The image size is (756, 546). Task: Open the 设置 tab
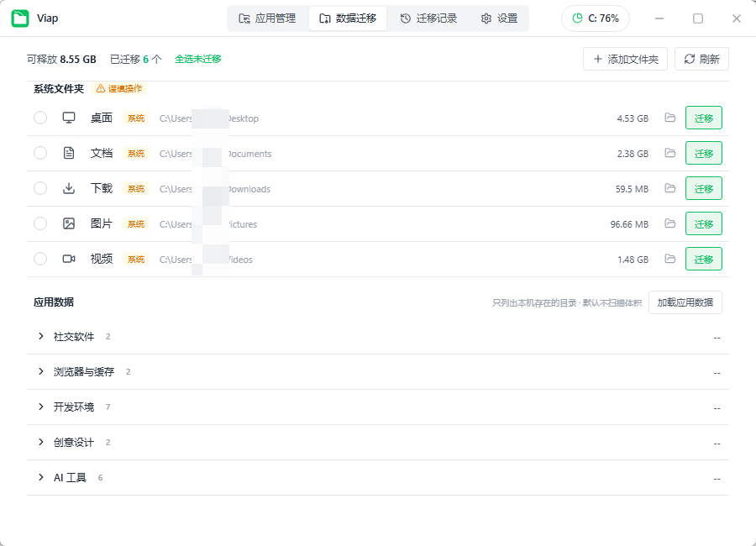pos(499,18)
